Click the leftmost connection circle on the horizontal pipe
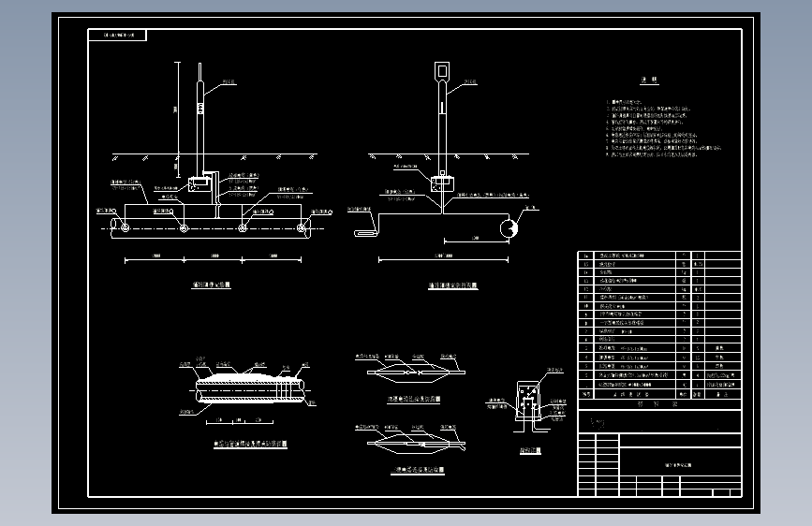The width and height of the screenshot is (812, 526). [125, 227]
